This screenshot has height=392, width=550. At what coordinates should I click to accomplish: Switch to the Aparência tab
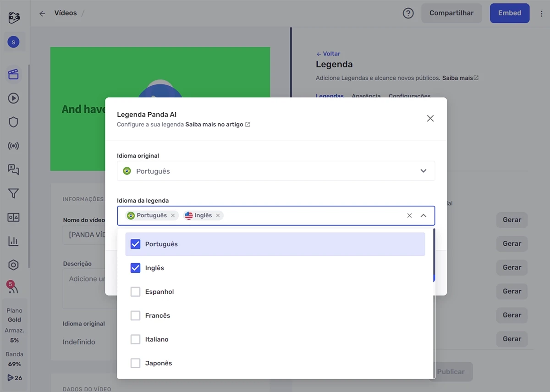coord(366,96)
